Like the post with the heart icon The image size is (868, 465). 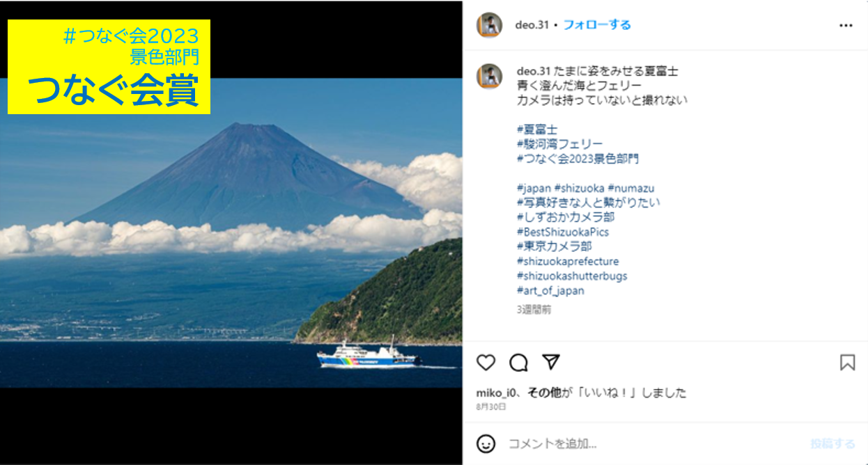click(486, 363)
